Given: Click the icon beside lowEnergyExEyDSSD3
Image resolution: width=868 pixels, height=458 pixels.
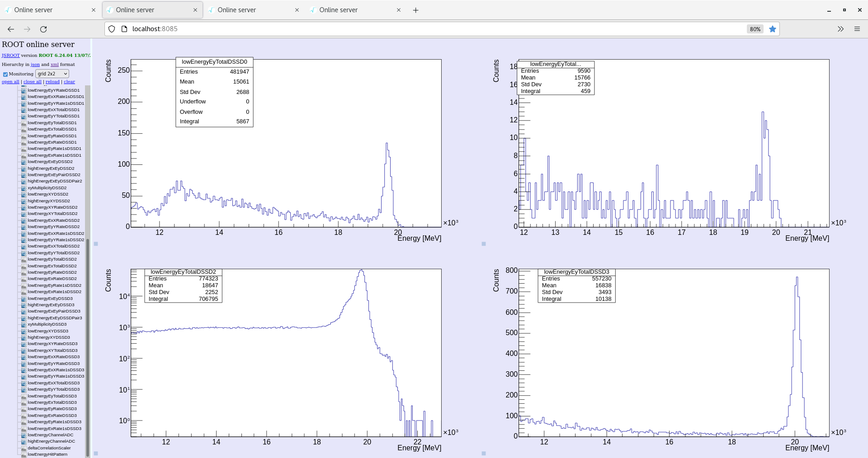Looking at the screenshot, I should (x=24, y=299).
